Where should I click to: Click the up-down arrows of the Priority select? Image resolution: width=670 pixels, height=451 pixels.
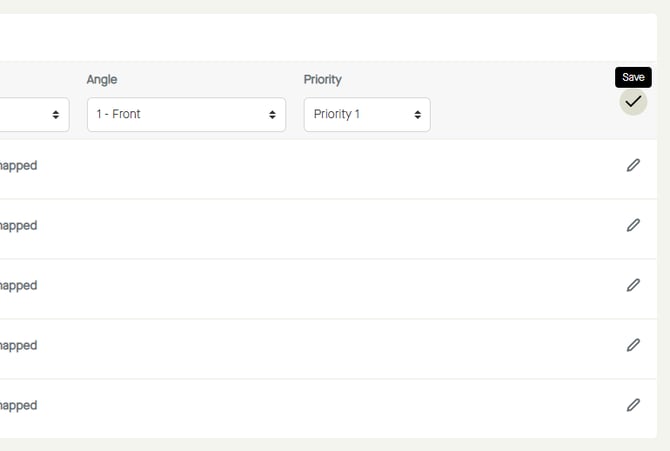pyautogui.click(x=417, y=114)
